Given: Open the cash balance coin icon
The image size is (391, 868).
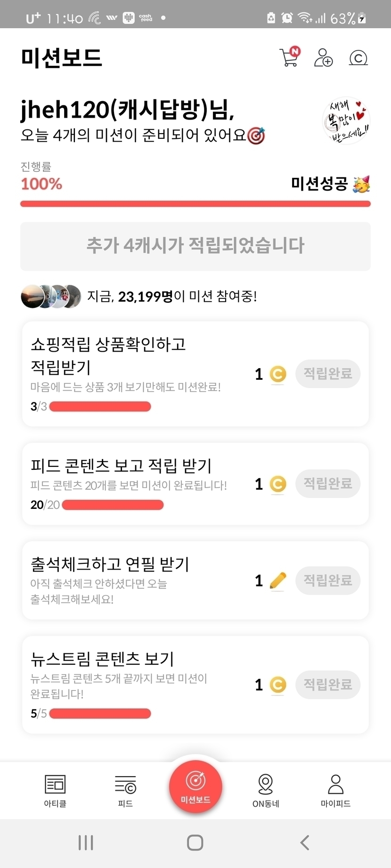Looking at the screenshot, I should point(358,58).
